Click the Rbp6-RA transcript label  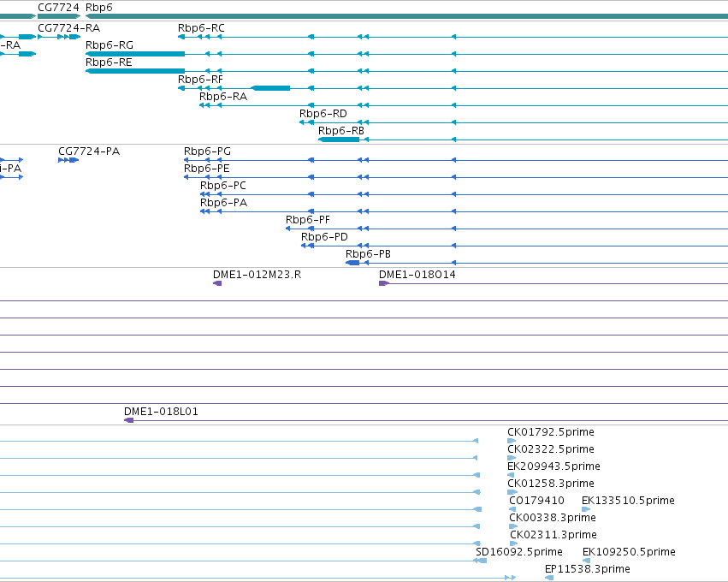(223, 97)
